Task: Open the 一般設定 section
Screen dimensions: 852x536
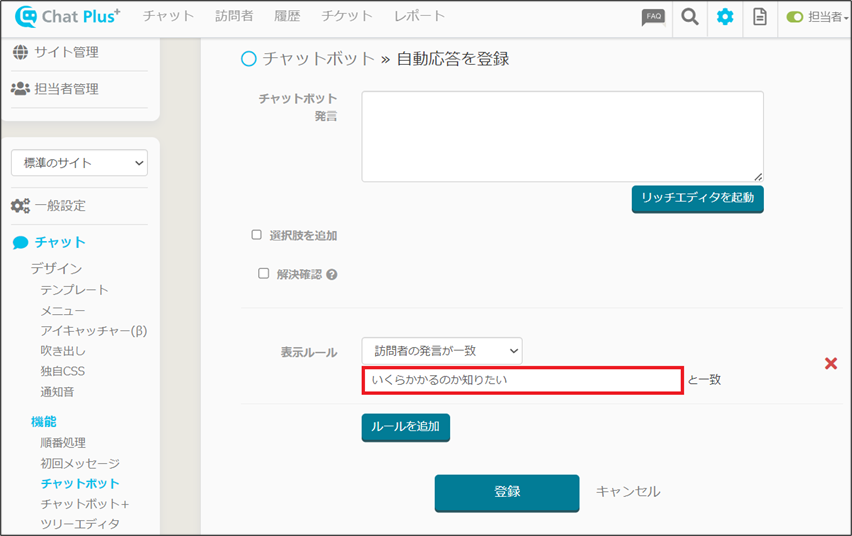Action: [60, 205]
